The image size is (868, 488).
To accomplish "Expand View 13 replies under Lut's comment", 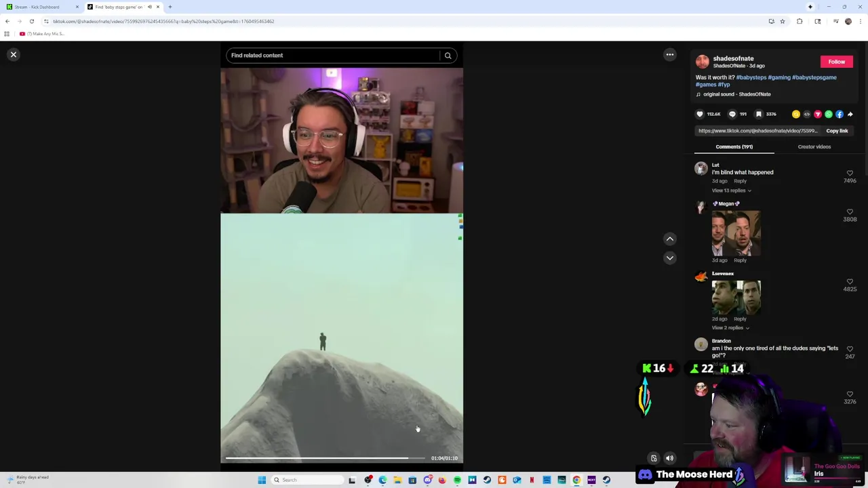I will [731, 190].
